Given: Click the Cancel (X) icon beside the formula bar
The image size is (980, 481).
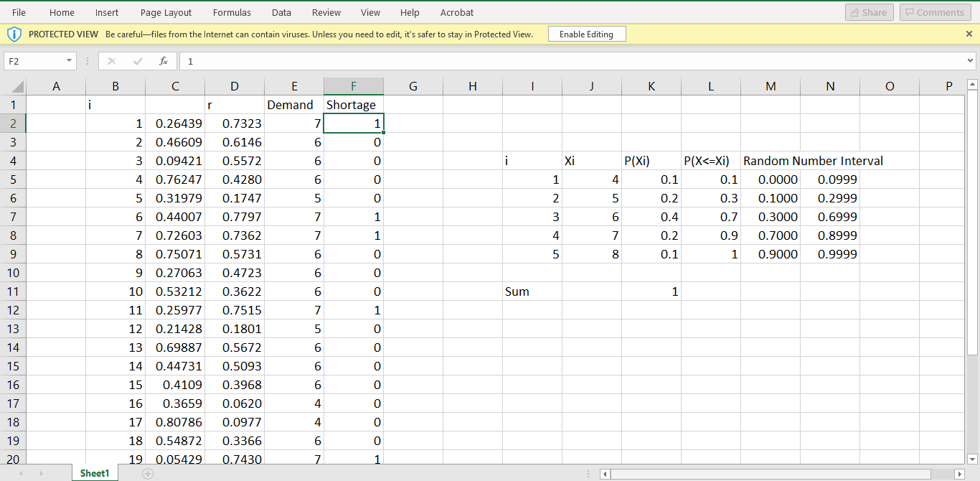Looking at the screenshot, I should tap(111, 61).
